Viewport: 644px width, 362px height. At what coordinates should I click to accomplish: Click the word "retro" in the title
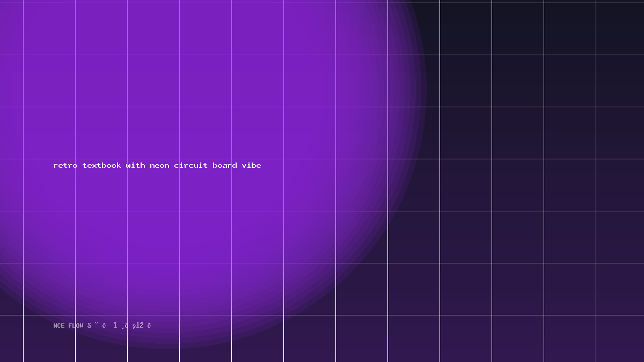(x=65, y=165)
